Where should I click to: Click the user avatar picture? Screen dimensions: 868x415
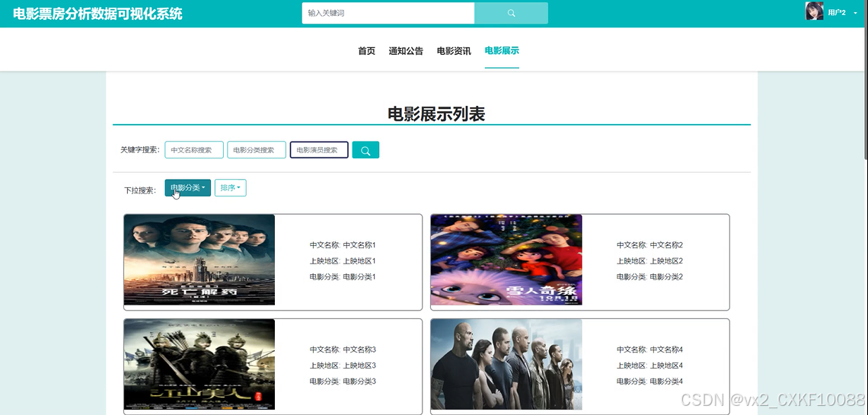coord(814,11)
